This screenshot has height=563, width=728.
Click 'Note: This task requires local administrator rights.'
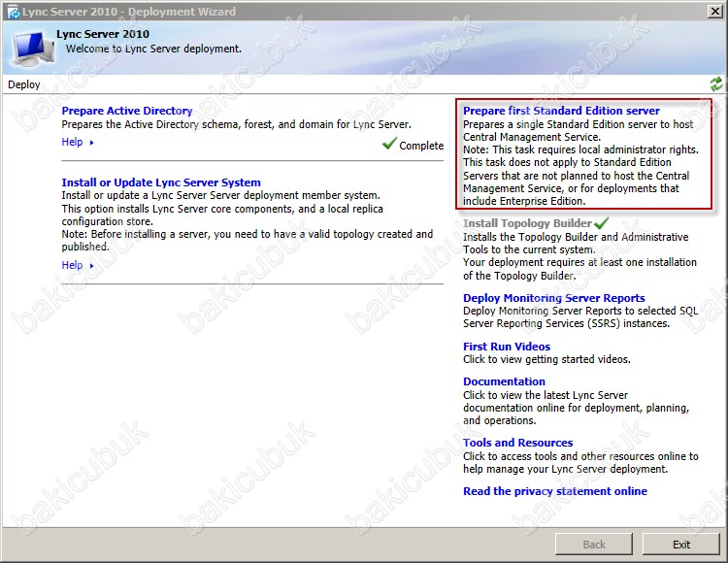[580, 149]
